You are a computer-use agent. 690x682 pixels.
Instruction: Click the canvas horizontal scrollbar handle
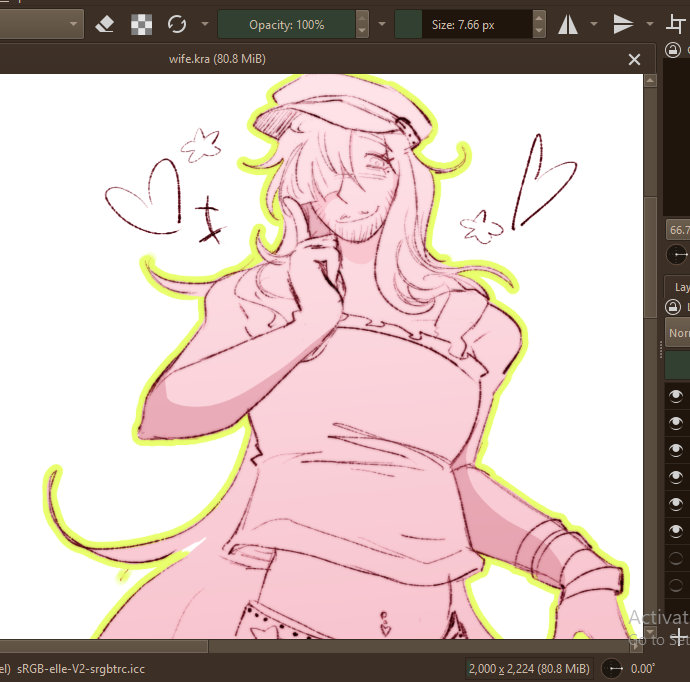(103, 646)
